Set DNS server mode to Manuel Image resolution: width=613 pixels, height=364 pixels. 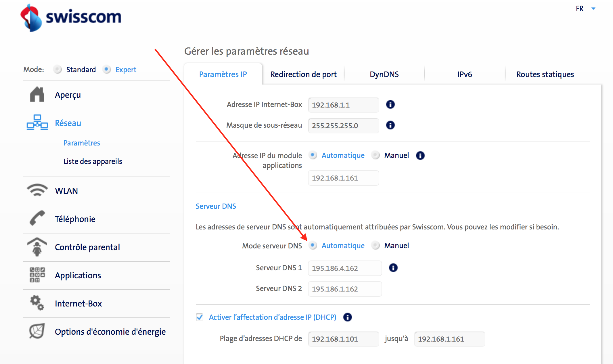click(375, 246)
